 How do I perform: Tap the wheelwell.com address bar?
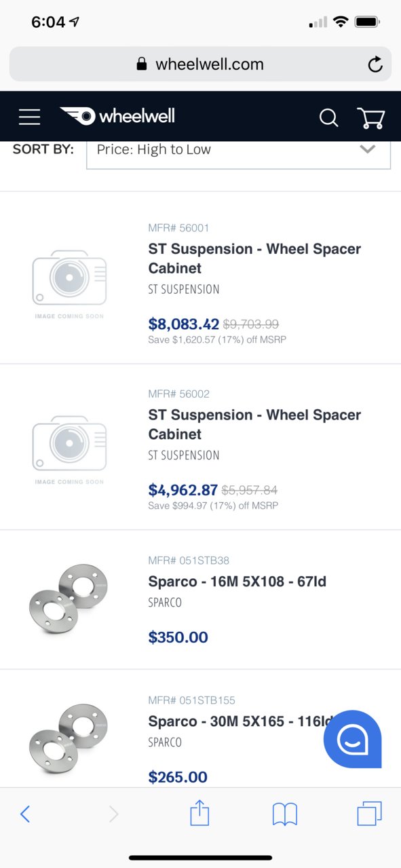click(200, 64)
